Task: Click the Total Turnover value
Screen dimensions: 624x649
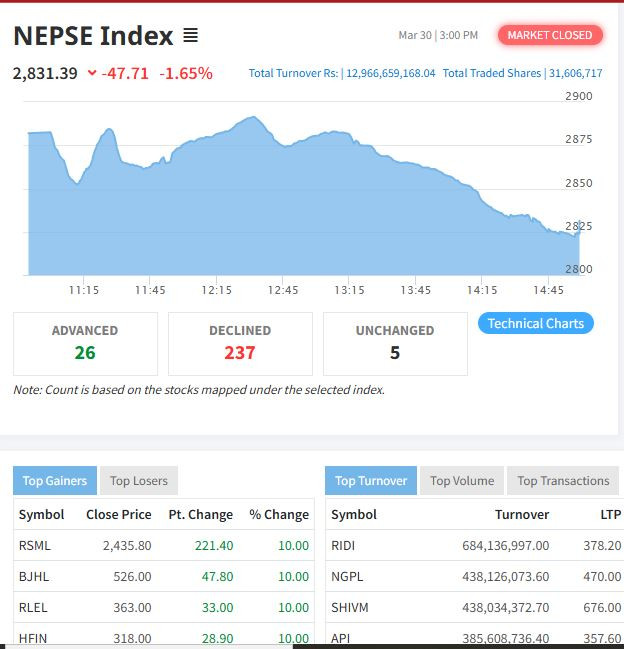Action: [x=390, y=73]
